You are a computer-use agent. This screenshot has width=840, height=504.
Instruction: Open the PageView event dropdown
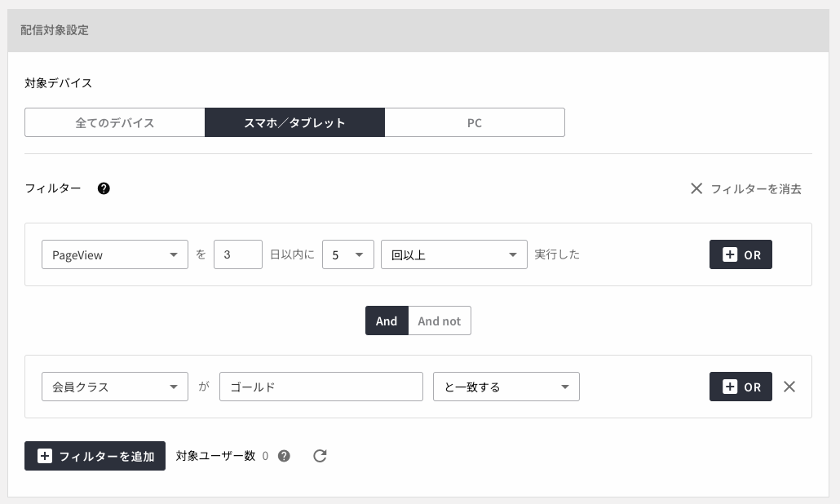pyautogui.click(x=115, y=254)
